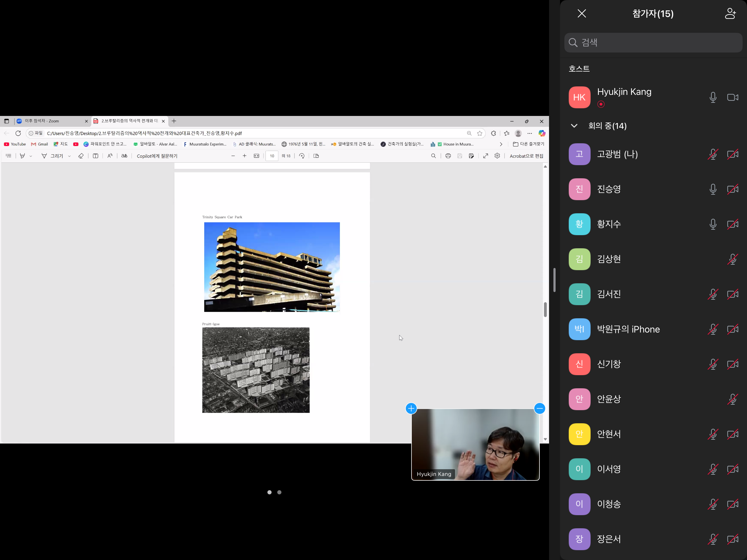Image resolution: width=747 pixels, height=560 pixels.
Task: Print the PDF document
Action: (448, 156)
